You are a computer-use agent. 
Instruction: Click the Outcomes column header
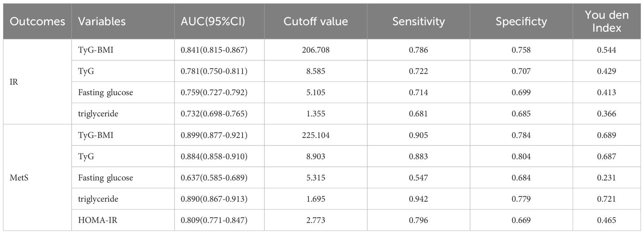[37, 21]
